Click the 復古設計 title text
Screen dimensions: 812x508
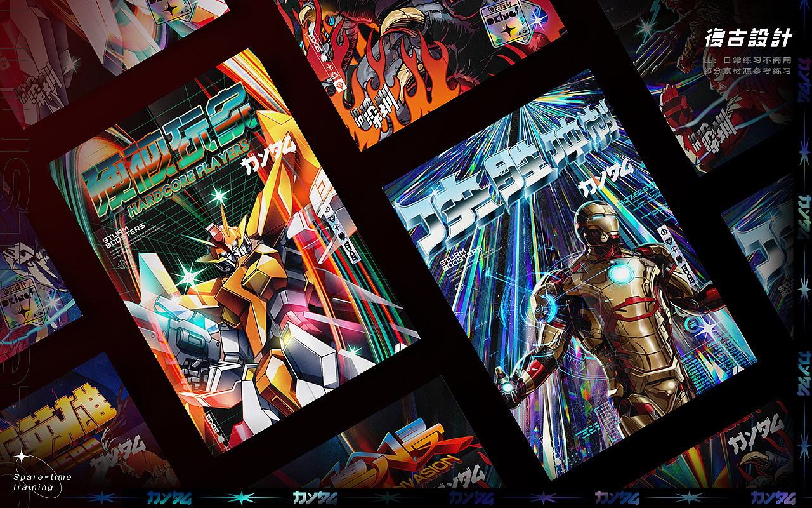[749, 38]
